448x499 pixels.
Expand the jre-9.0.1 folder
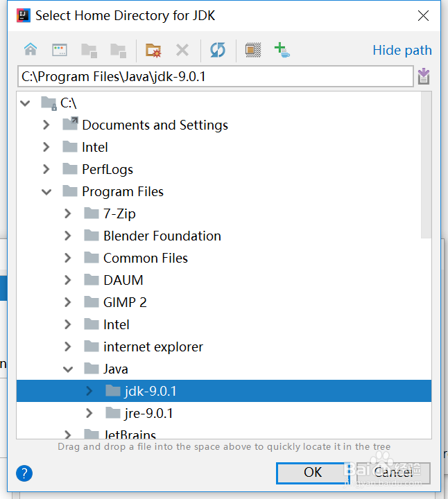point(89,413)
